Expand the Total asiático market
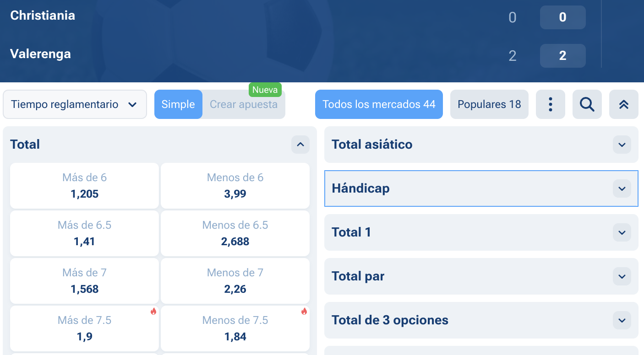The image size is (644, 355). pos(622,145)
